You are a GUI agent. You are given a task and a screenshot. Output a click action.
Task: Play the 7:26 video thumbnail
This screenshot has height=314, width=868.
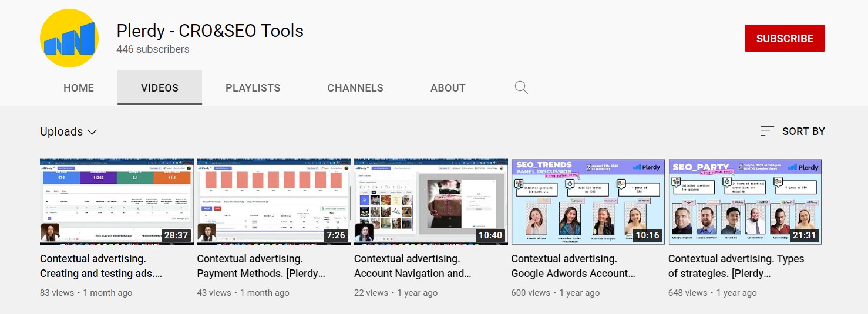[x=274, y=201]
